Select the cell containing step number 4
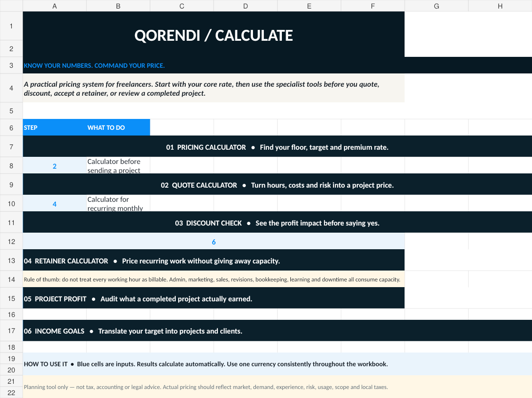The width and height of the screenshot is (532, 398). pyautogui.click(x=54, y=204)
